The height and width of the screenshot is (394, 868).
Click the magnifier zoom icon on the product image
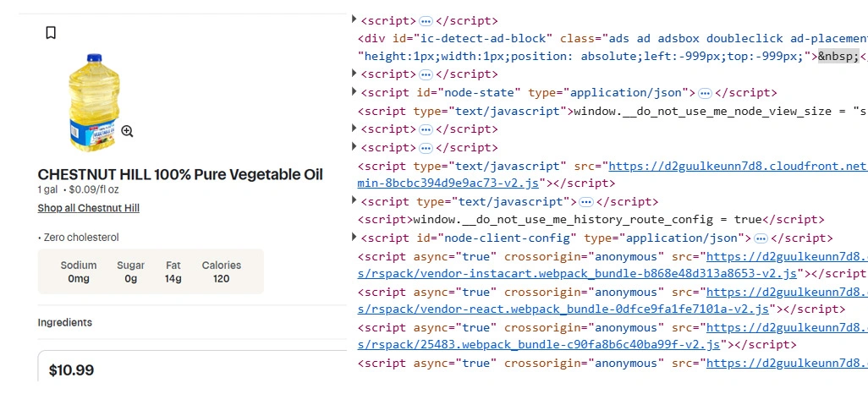click(127, 131)
